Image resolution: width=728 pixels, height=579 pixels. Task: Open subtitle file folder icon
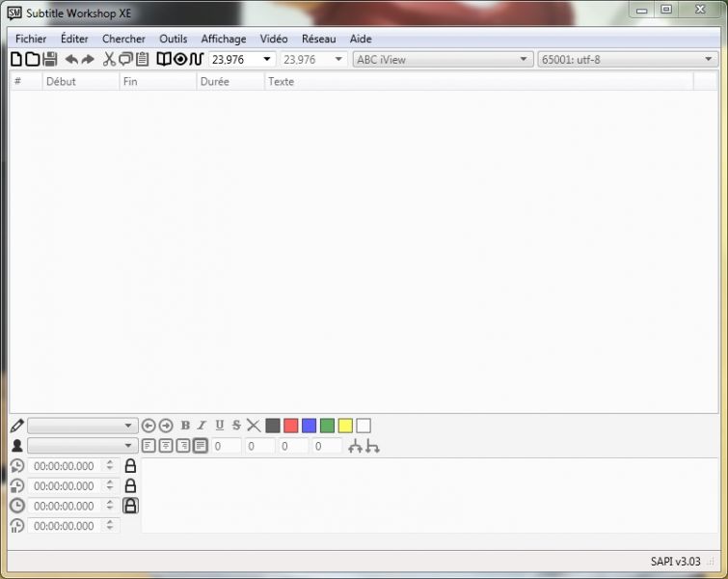[33, 60]
